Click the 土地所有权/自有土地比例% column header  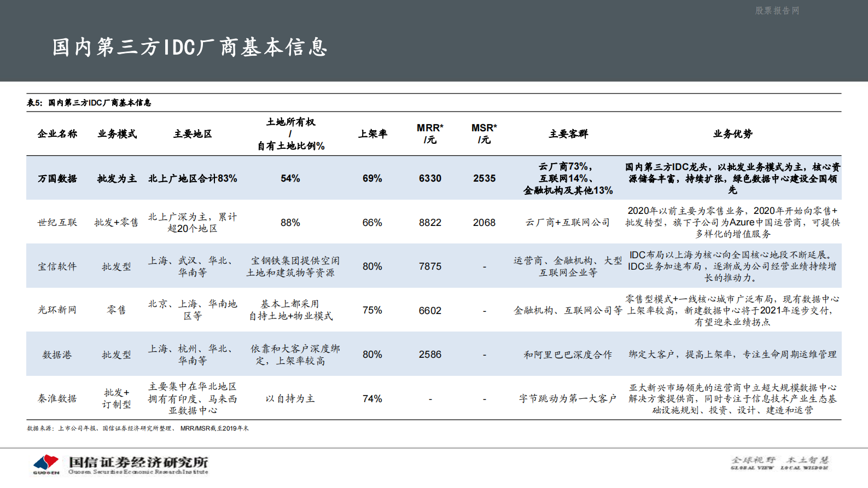coord(290,134)
